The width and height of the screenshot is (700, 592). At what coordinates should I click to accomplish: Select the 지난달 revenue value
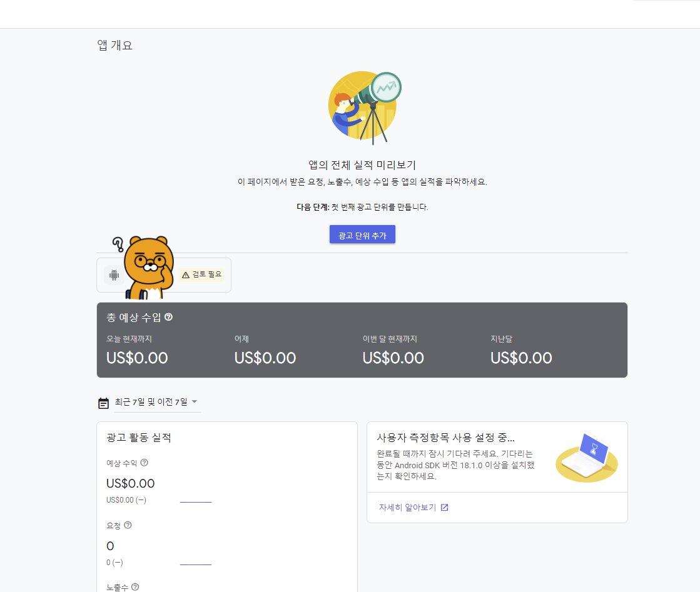click(x=521, y=358)
